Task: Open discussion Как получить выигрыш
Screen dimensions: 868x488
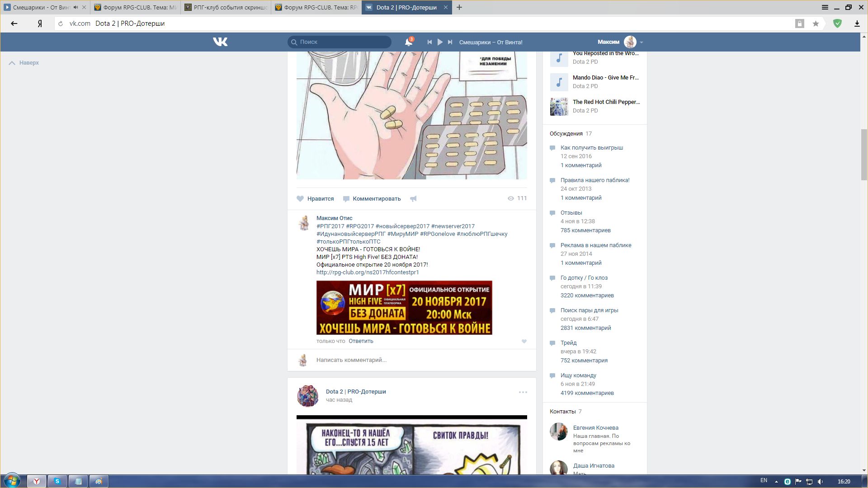Action: tap(592, 148)
